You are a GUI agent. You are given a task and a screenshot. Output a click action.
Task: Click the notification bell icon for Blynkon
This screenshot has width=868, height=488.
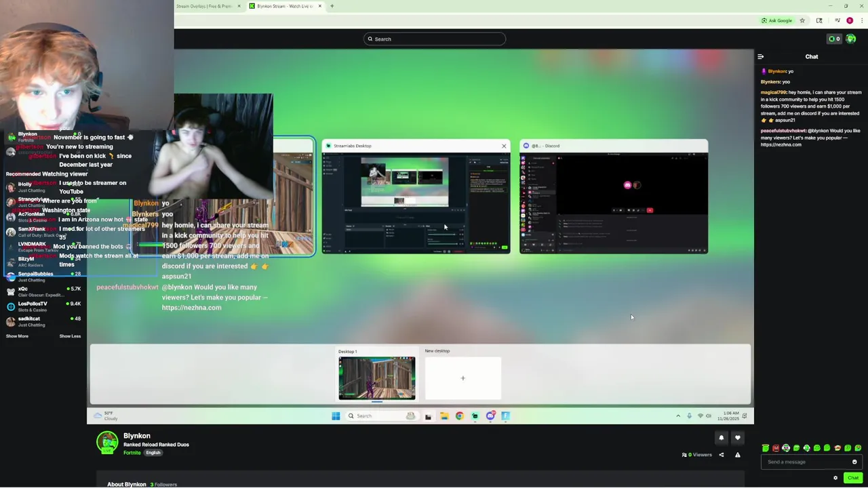point(722,438)
